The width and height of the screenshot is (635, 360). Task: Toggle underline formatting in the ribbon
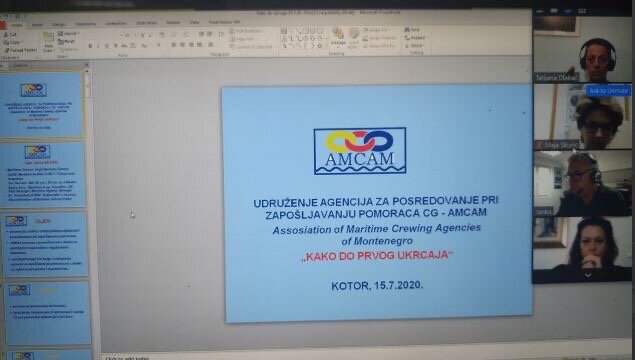click(107, 46)
